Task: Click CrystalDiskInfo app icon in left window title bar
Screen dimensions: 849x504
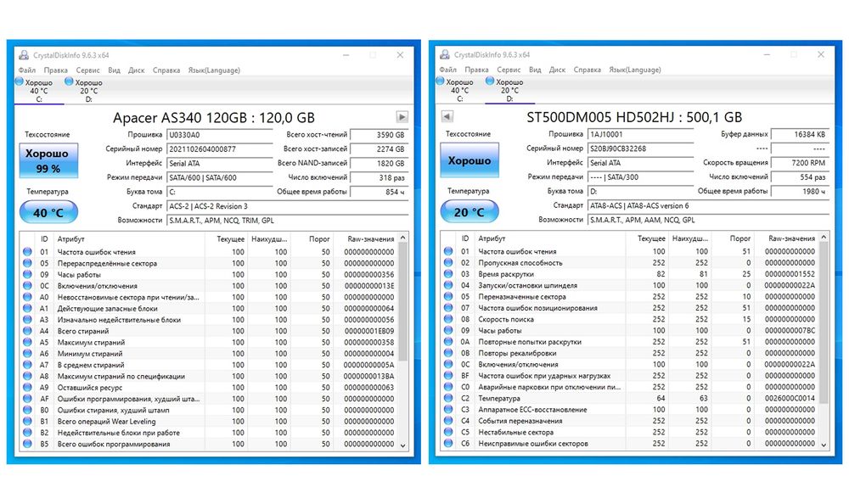Action: pyautogui.click(x=24, y=55)
